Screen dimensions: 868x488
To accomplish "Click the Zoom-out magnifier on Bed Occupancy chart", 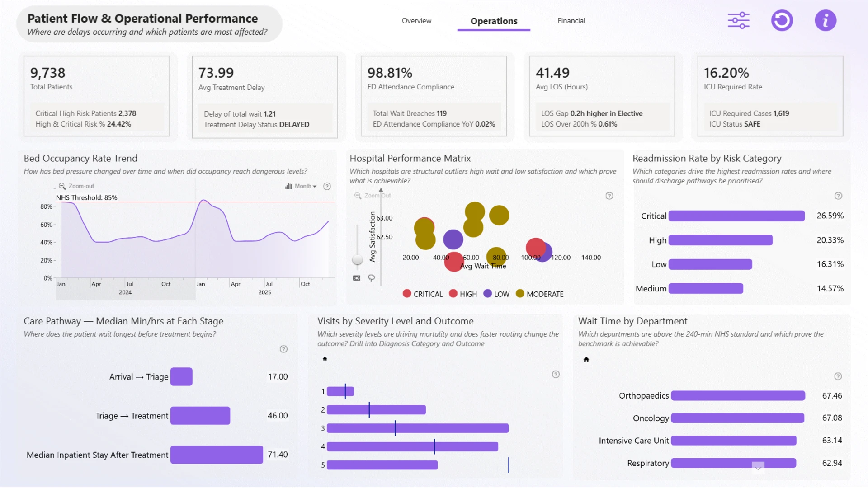I will point(62,186).
